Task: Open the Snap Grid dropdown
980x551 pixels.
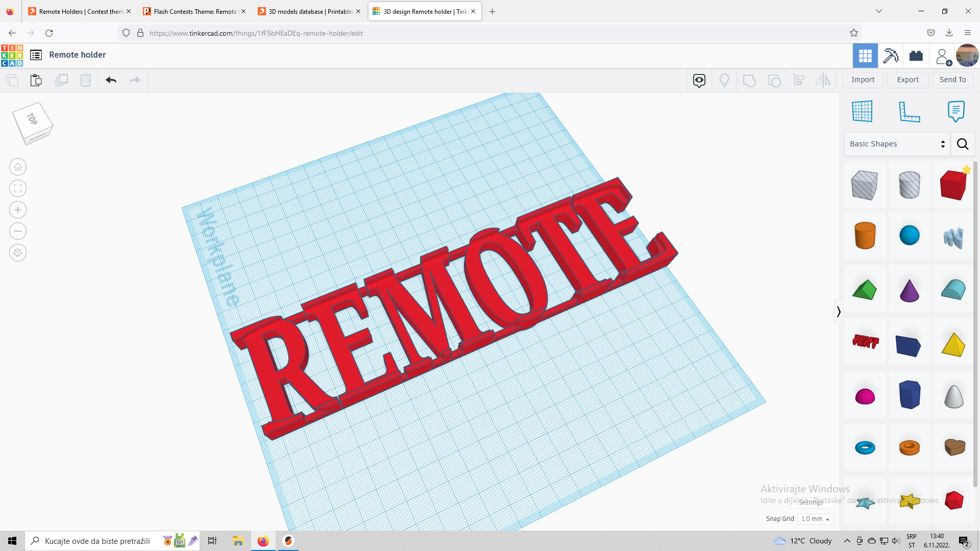Action: coord(815,519)
